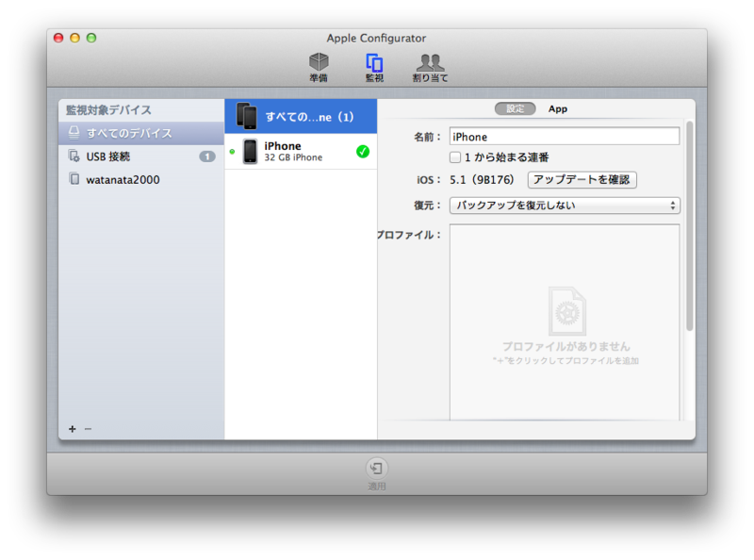Click the iOS version 5.1 (9B176) text
This screenshot has width=754, height=560.
coord(482,179)
